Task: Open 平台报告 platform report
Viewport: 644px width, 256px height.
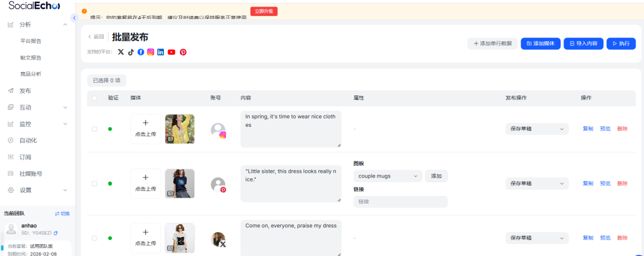Action: point(31,41)
